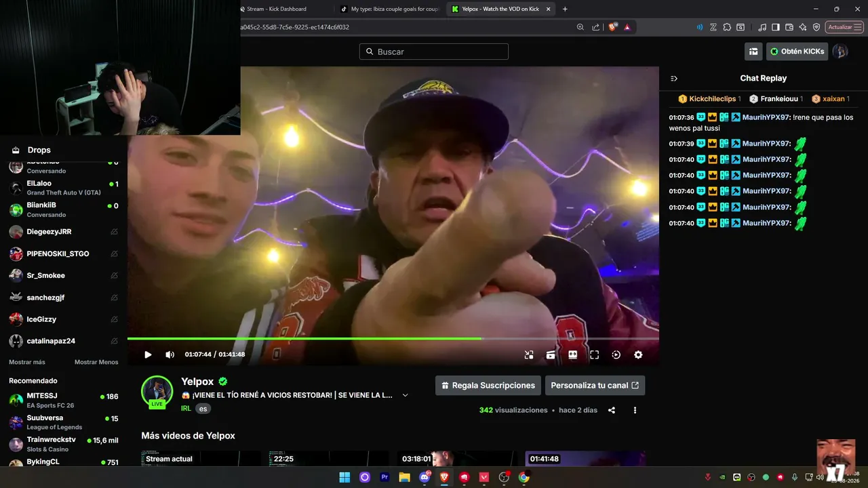Click the 'es' language tag

click(x=203, y=409)
